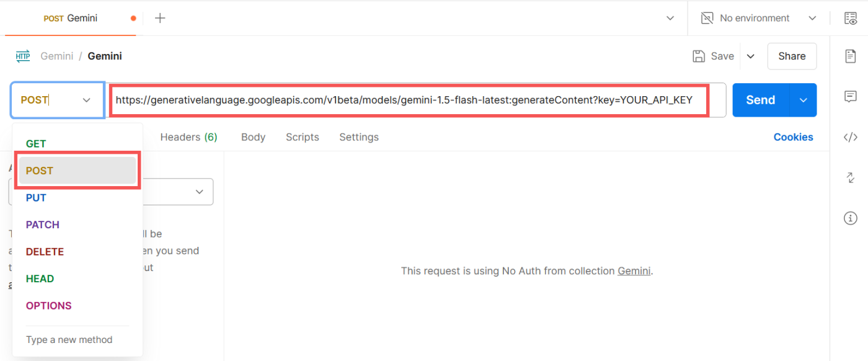Expand the tab list chevron
868x361 pixels.
click(x=670, y=18)
